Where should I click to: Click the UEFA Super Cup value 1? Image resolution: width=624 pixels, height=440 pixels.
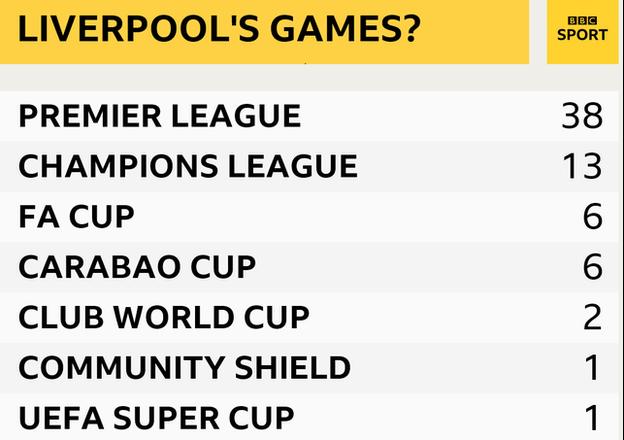[593, 418]
